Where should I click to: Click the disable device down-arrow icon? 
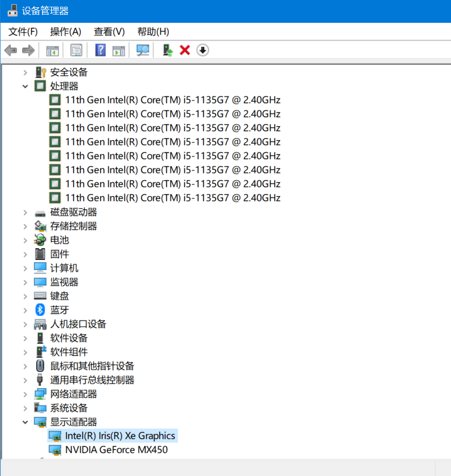(x=203, y=50)
